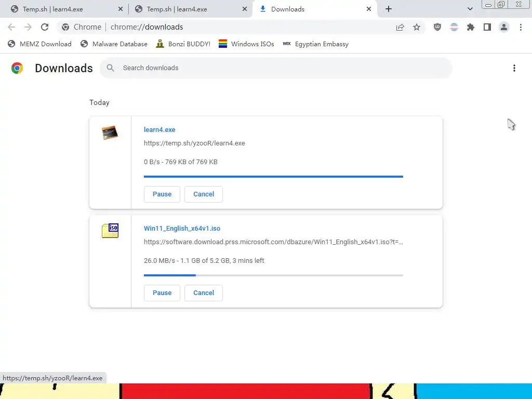Open the Windows ISOs bookmark
Screen dimensions: 532x399
tap(246, 44)
